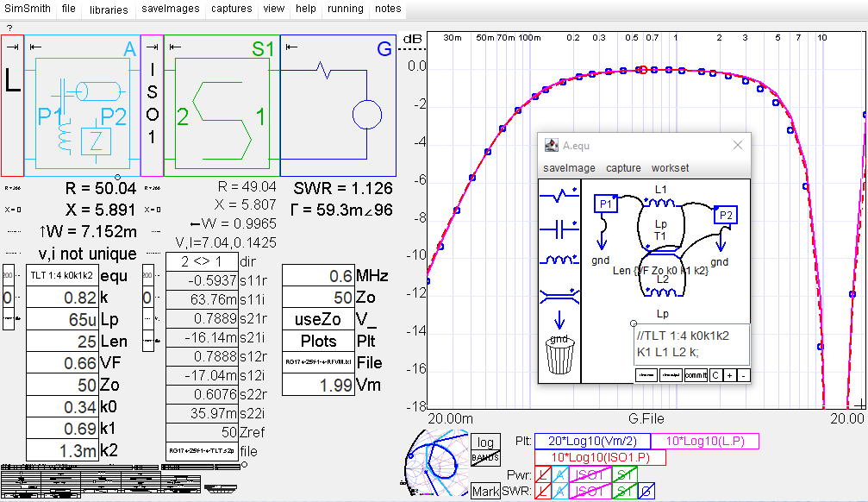The width and height of the screenshot is (868, 502).
Task: Toggle SWR plot for G
Action: pyautogui.click(x=646, y=491)
